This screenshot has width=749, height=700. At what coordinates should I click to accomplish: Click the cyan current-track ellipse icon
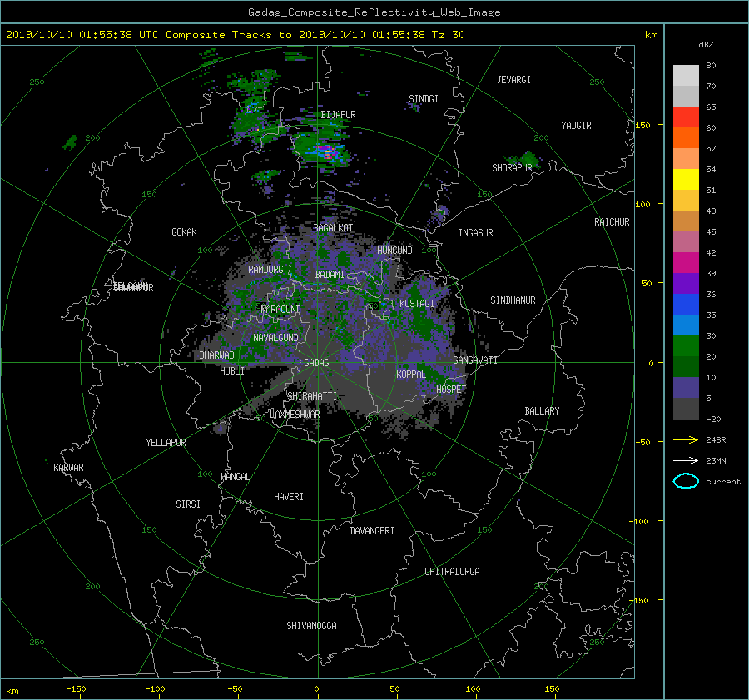[x=686, y=481]
